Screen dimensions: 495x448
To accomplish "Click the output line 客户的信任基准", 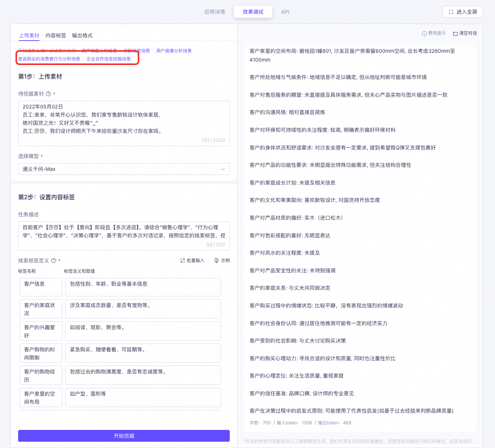I will pyautogui.click(x=302, y=393).
